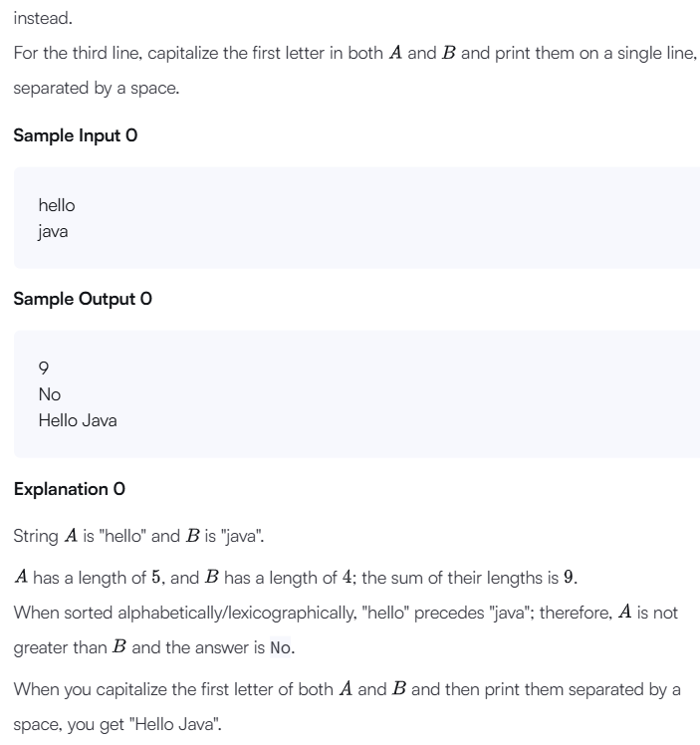The image size is (700, 745).
Task: Click "java" in the sample input block
Action: click(53, 232)
